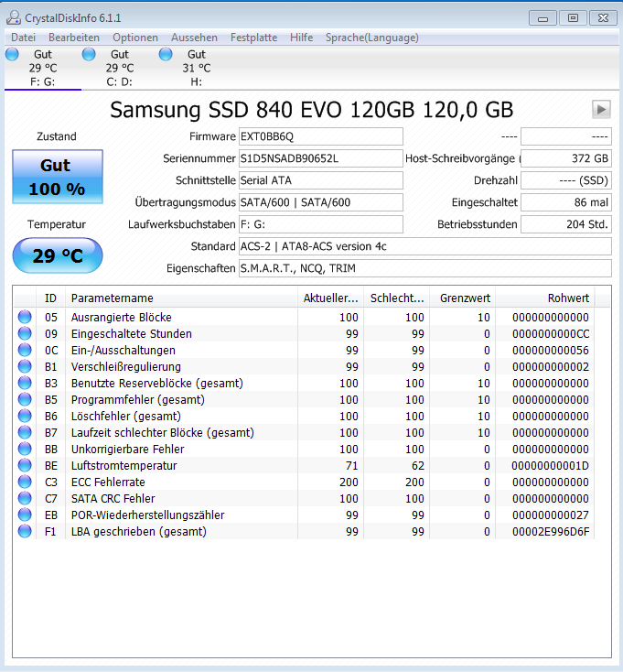
Task: Click the Aktueller... column header
Action: tap(330, 298)
